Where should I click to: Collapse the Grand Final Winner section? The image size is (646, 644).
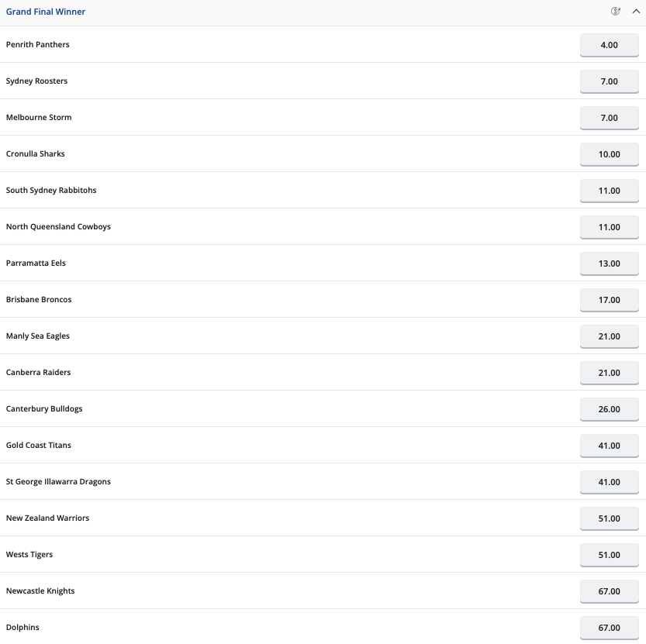(636, 12)
